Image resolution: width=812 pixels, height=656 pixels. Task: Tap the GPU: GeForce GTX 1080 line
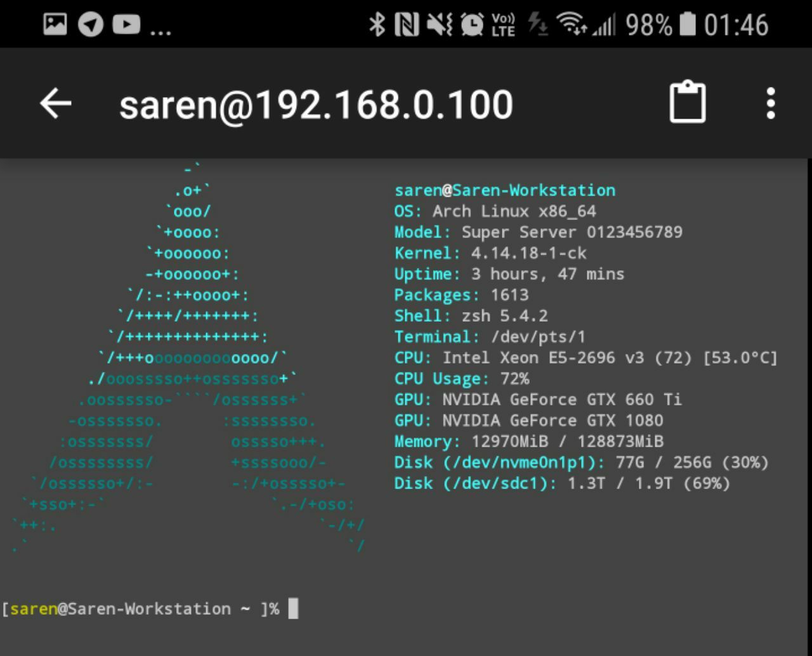point(529,421)
